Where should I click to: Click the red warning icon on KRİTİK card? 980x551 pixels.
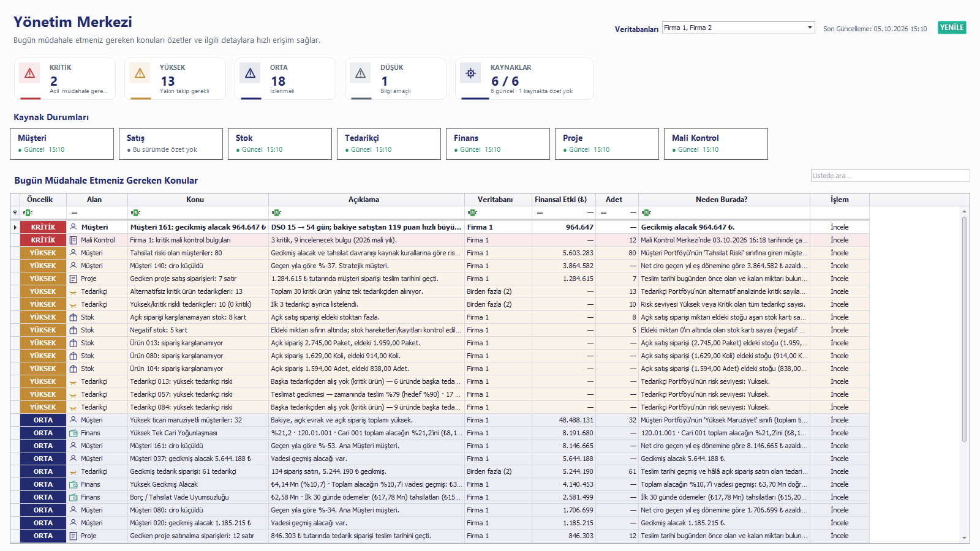point(30,73)
